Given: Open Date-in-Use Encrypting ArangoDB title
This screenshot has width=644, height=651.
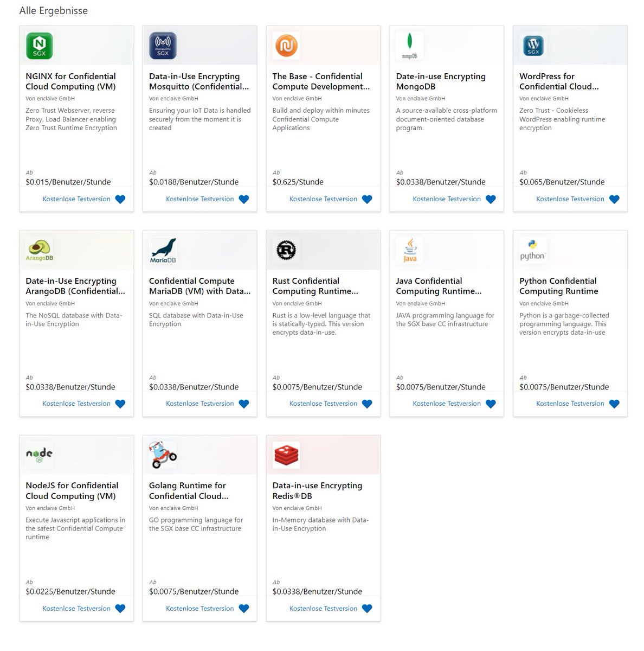Looking at the screenshot, I should click(x=75, y=286).
